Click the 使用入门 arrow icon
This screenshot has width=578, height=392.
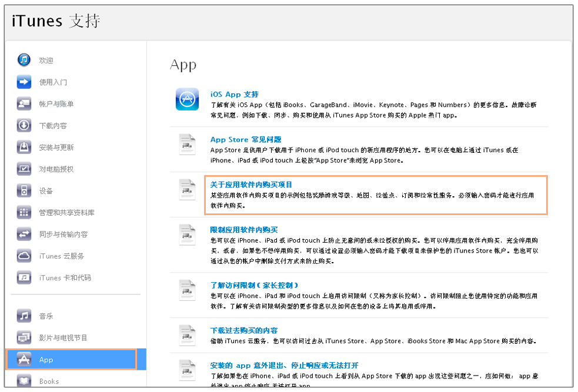[x=24, y=82]
